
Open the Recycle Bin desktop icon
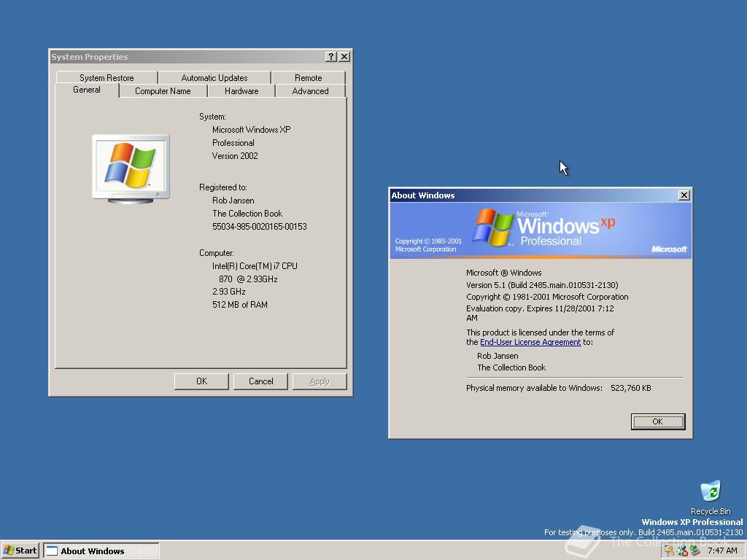711,491
